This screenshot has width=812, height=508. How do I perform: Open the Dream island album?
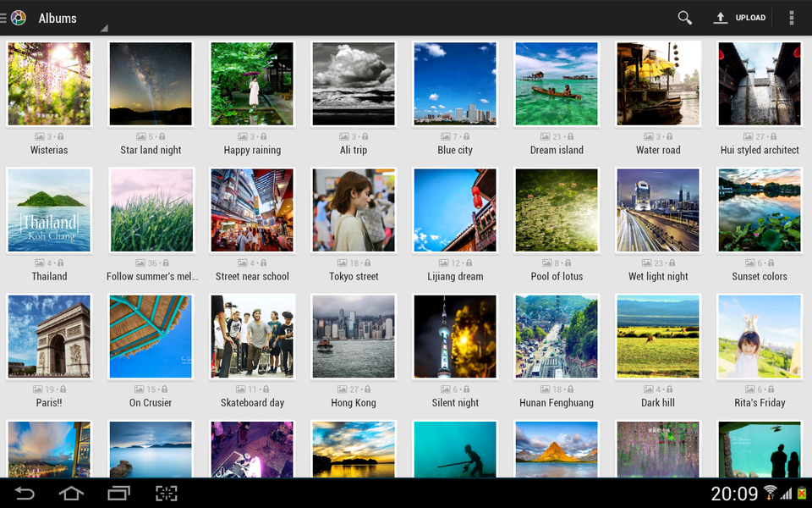(x=557, y=83)
